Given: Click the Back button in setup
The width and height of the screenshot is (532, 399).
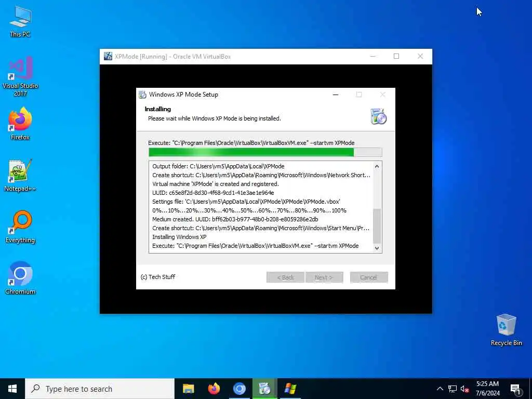Looking at the screenshot, I should pos(285,277).
